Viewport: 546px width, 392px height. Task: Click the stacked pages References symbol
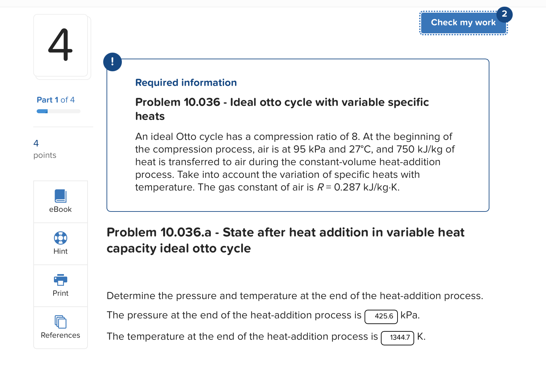coord(60,322)
